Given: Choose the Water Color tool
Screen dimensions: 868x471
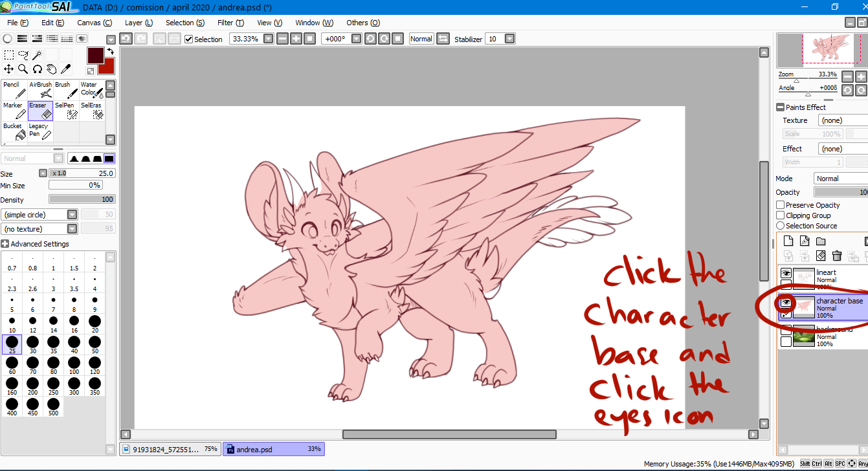Looking at the screenshot, I should click(92, 90).
